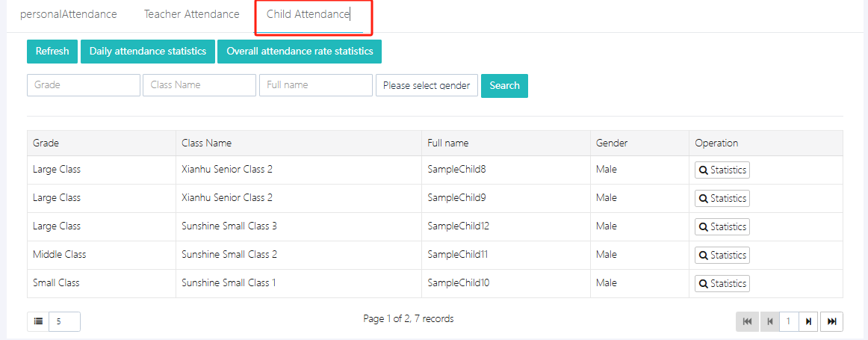Screen dimensions: 868x340
Task: Open Overall attendance rate statistics
Action: coord(300,52)
